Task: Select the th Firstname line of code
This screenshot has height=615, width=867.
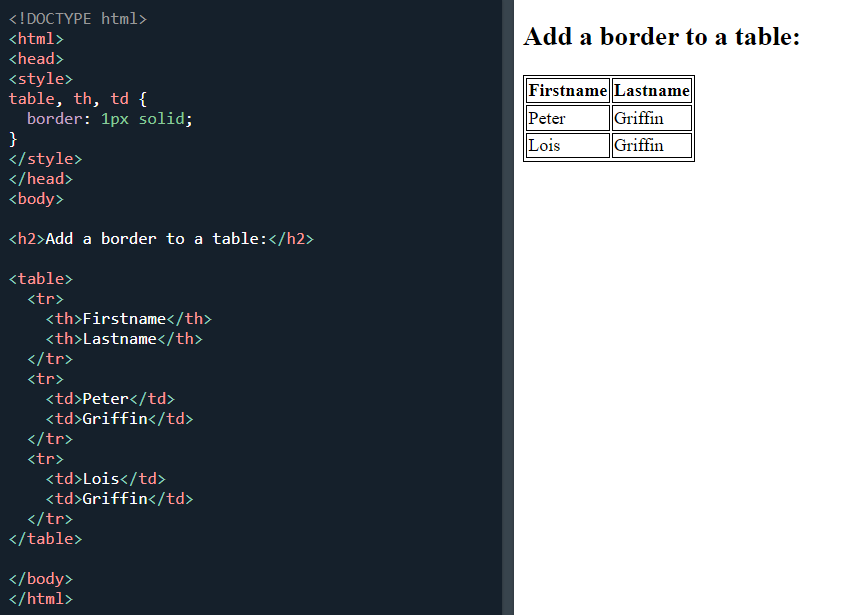Action: pos(131,318)
